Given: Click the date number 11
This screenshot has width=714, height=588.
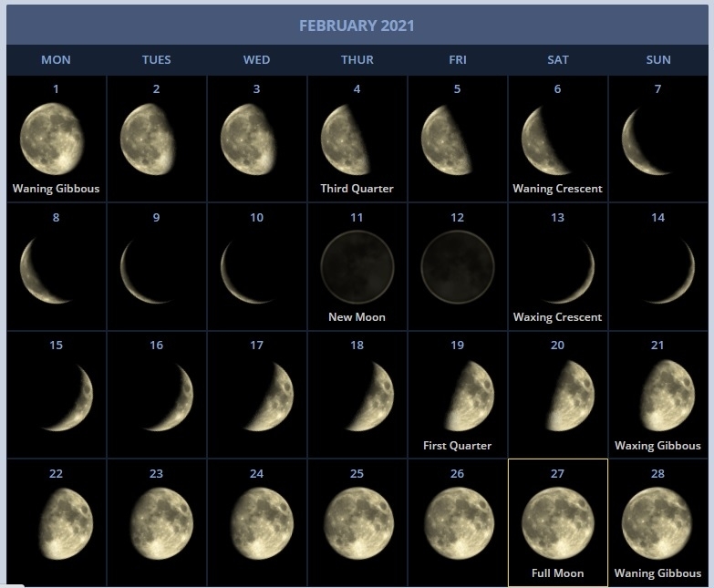Looking at the screenshot, I should [x=357, y=218].
